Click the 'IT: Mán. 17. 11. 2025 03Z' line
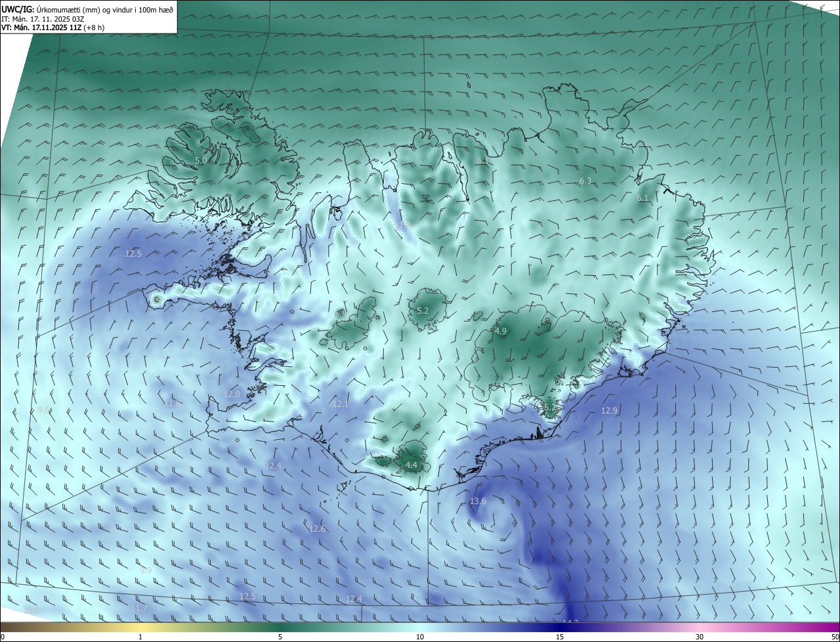 pyautogui.click(x=43, y=19)
